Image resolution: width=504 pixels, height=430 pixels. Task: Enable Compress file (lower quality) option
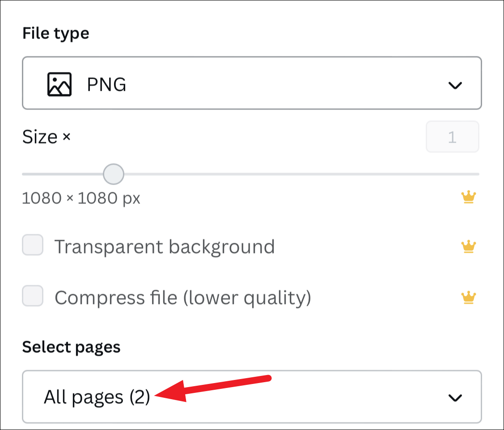[32, 296]
